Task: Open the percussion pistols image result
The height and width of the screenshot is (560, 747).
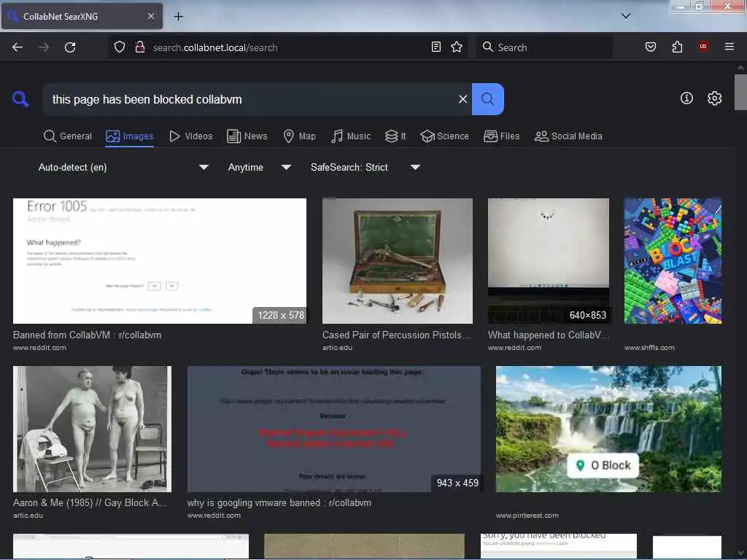Action: tap(398, 261)
